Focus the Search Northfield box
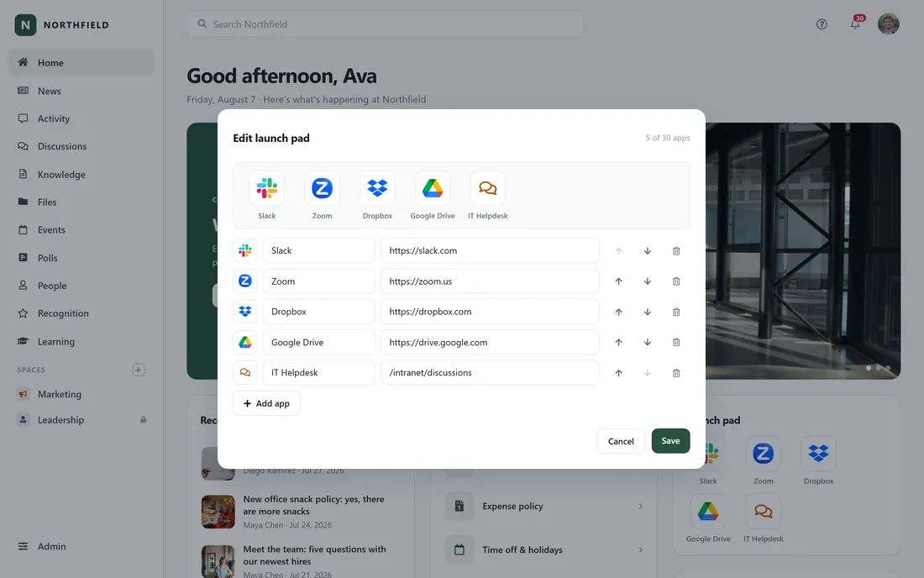 (x=386, y=24)
